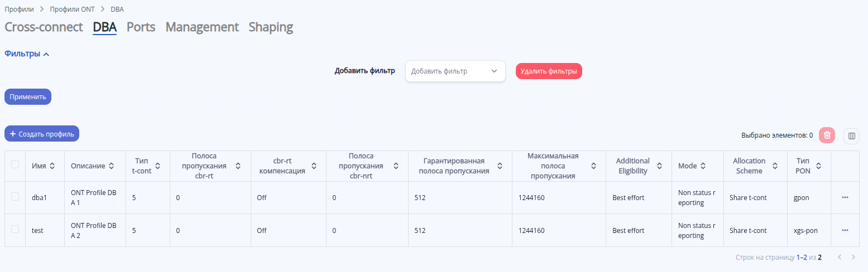Select the dba1 row checkbox

tap(15, 196)
